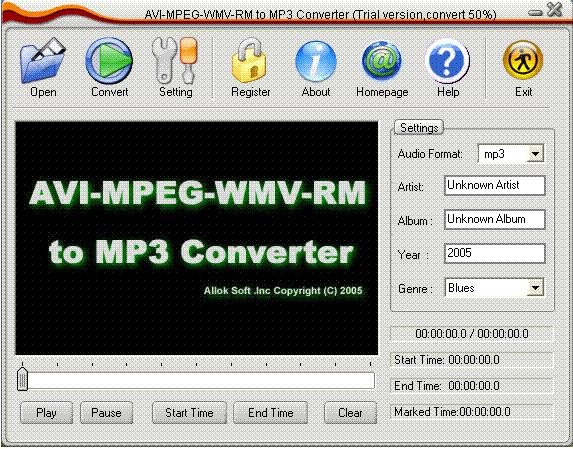The width and height of the screenshot is (573, 449).
Task: Click the Clear button
Action: 350,413
